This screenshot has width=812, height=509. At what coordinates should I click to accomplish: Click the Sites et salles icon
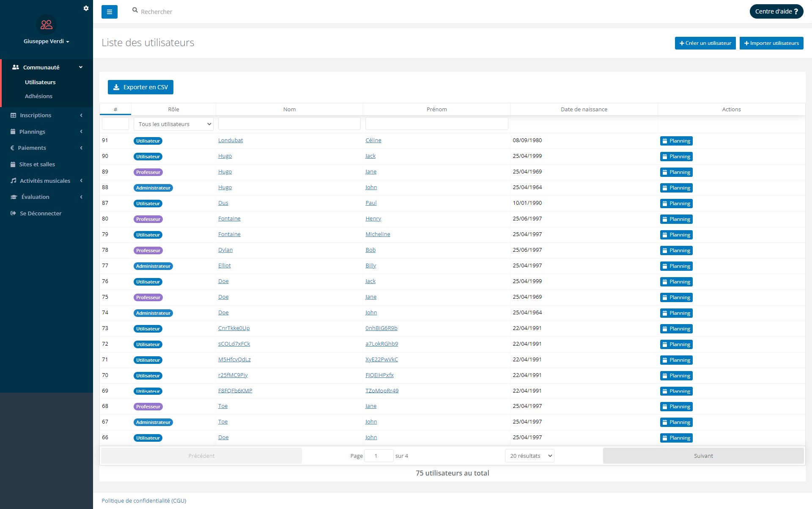pos(12,164)
